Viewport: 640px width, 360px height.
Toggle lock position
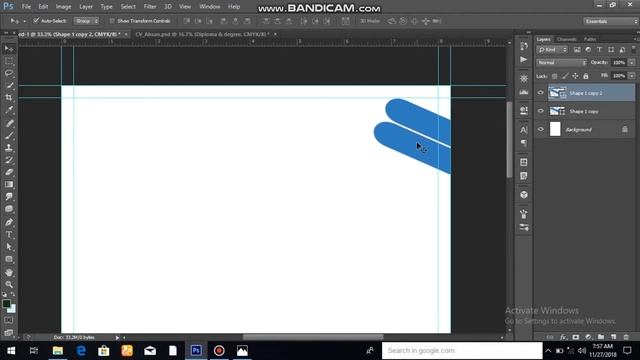[575, 76]
